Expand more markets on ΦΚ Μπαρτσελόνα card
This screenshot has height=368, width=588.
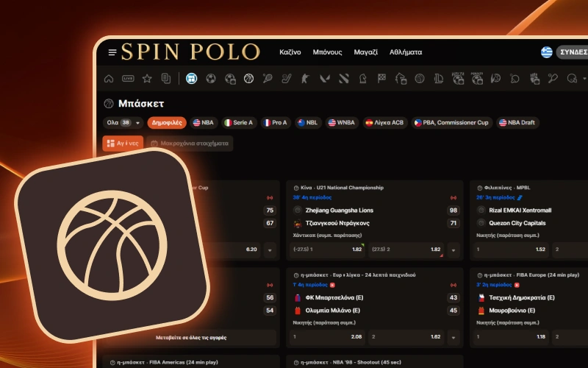(453, 338)
